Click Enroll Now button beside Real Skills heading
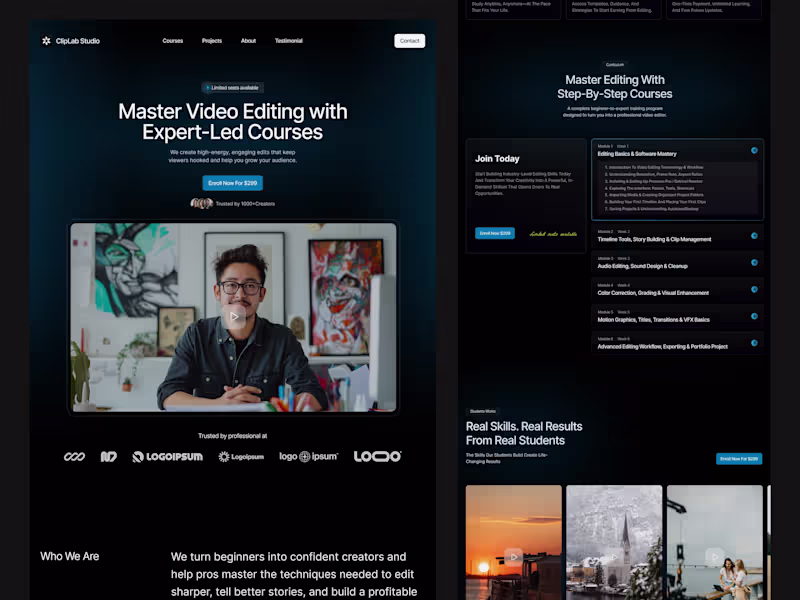The image size is (800, 600). [739, 459]
